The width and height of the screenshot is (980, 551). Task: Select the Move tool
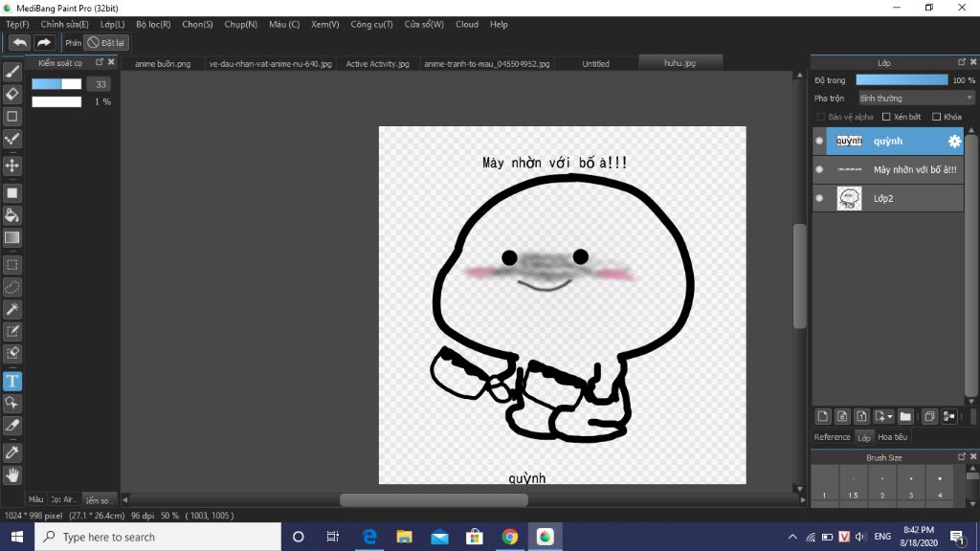pyautogui.click(x=11, y=165)
